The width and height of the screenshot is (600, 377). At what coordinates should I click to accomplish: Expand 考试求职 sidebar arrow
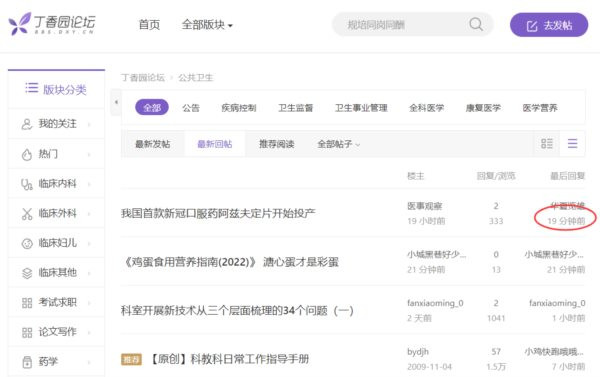89,303
